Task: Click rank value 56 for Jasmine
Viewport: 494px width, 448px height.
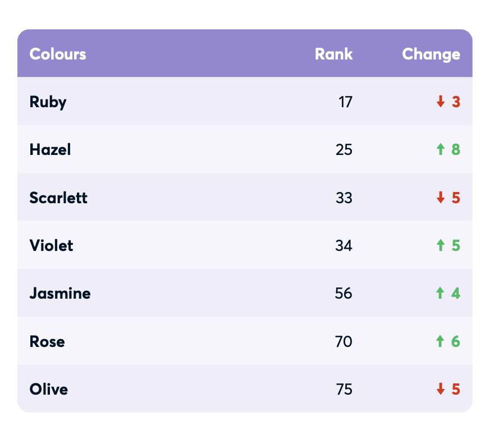Action: point(344,294)
